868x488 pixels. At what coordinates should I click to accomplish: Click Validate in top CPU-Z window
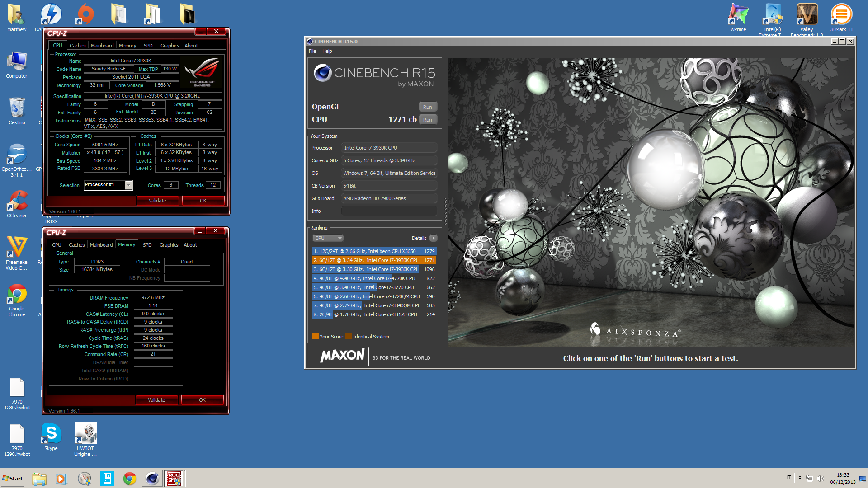pos(157,201)
